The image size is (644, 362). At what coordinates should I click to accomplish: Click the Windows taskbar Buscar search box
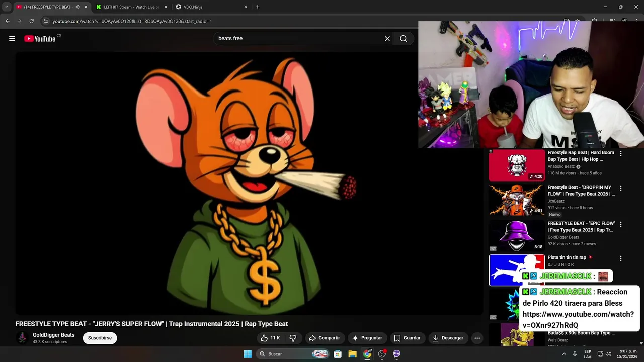coord(292,354)
